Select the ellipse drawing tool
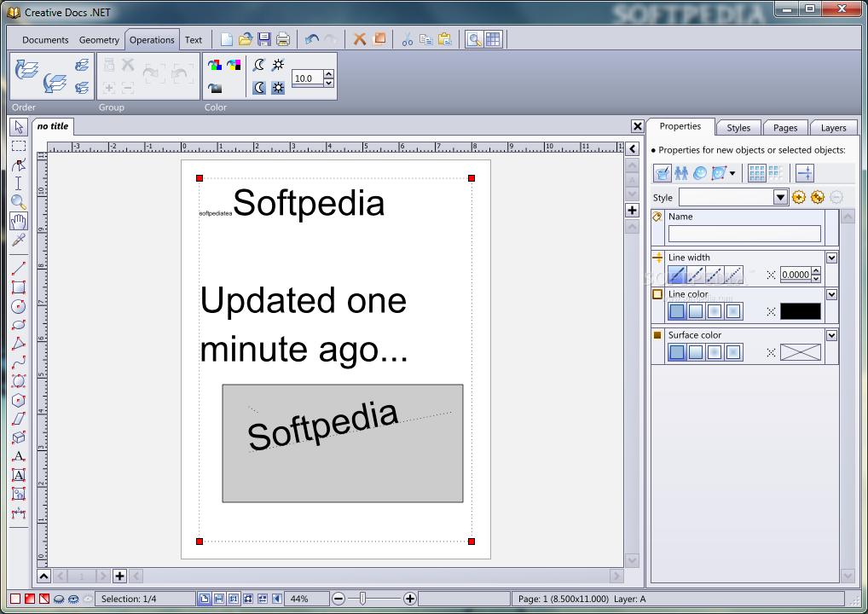The image size is (868, 614). pos(18,325)
